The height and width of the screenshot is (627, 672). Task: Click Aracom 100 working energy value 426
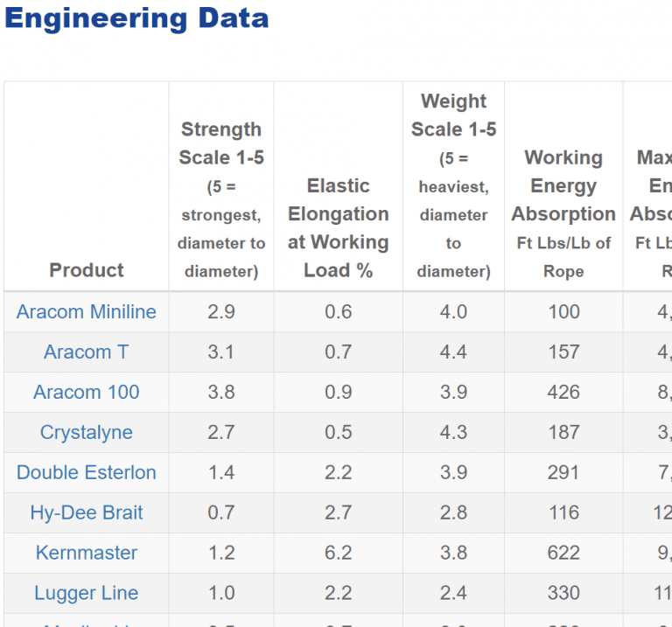pyautogui.click(x=563, y=393)
